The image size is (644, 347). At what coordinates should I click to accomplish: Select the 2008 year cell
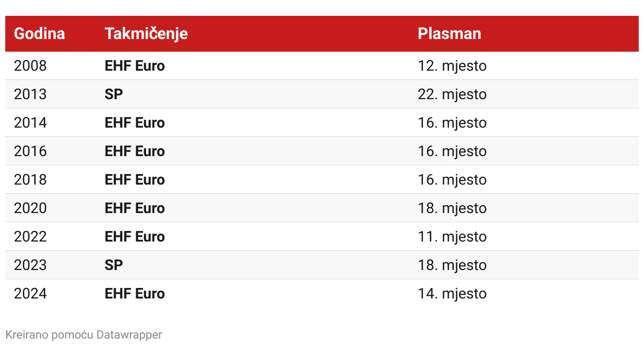point(31,66)
